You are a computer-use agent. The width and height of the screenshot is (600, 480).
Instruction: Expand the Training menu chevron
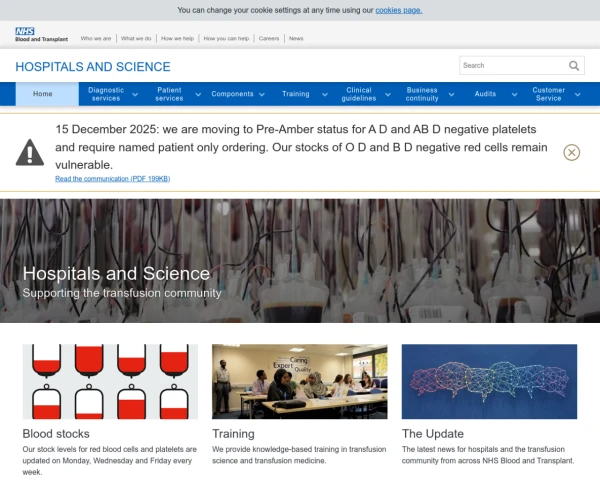pyautogui.click(x=324, y=95)
